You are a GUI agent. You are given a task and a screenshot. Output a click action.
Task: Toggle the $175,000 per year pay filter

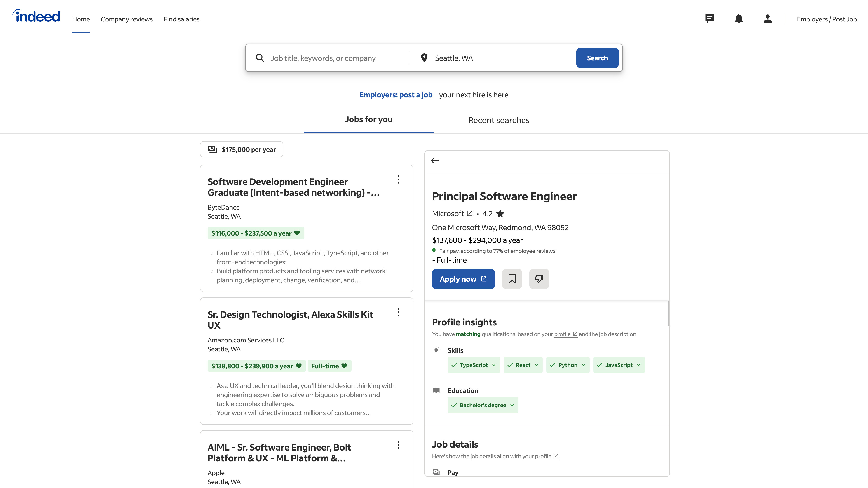click(x=242, y=149)
